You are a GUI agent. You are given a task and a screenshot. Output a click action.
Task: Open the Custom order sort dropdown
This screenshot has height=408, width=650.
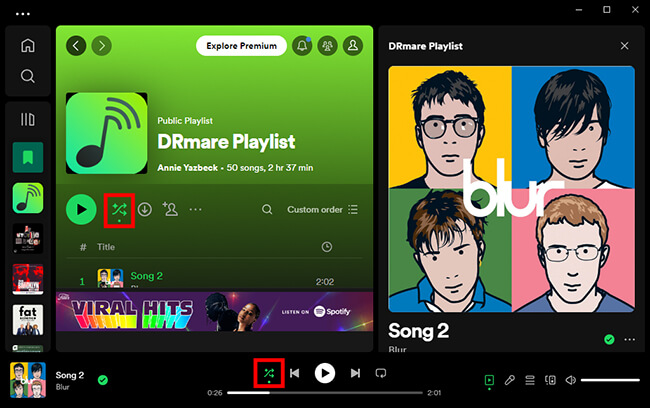point(323,209)
